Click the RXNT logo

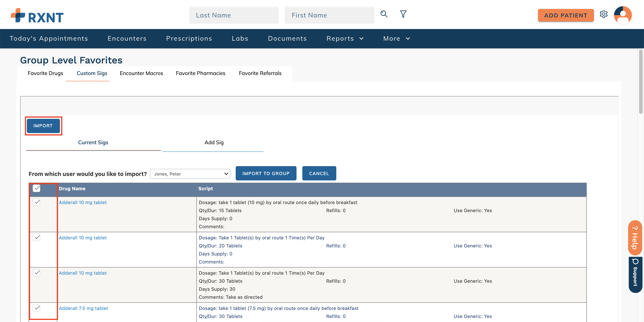tap(37, 16)
